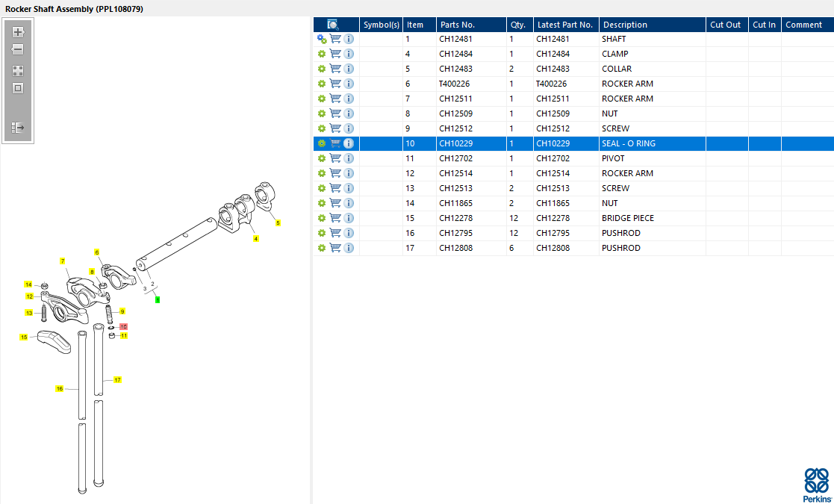This screenshot has width=834, height=504.
Task: Select callout 5 collar on the diagram
Action: point(278,223)
